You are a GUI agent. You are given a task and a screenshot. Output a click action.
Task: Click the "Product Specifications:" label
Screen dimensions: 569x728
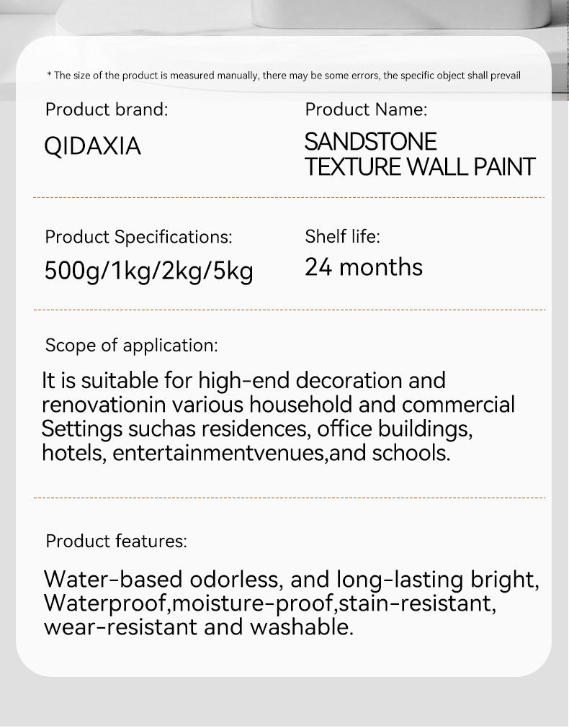tap(139, 237)
